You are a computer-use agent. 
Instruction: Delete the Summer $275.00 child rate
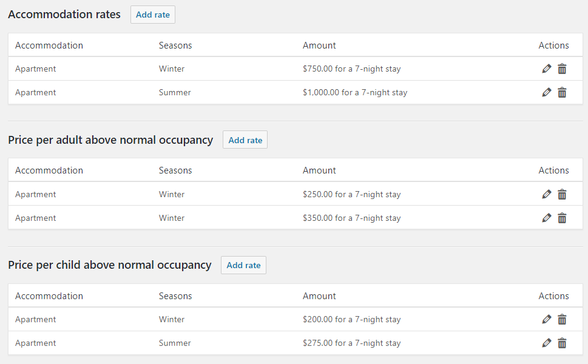tap(562, 343)
